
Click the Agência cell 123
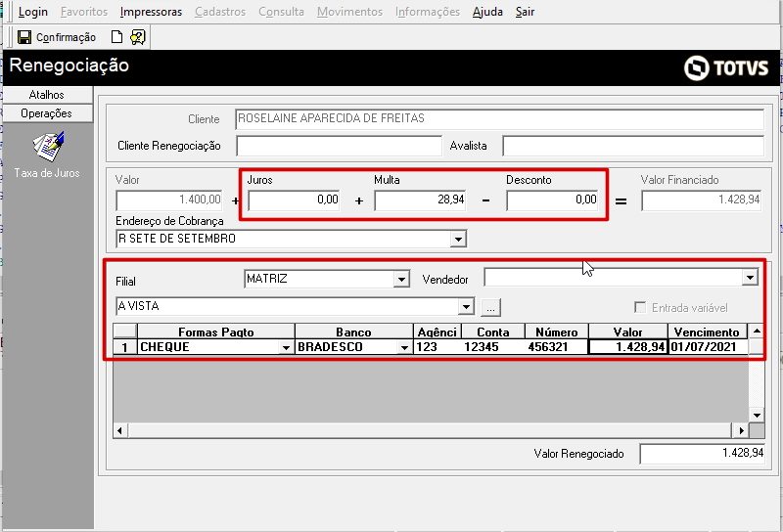pos(438,347)
